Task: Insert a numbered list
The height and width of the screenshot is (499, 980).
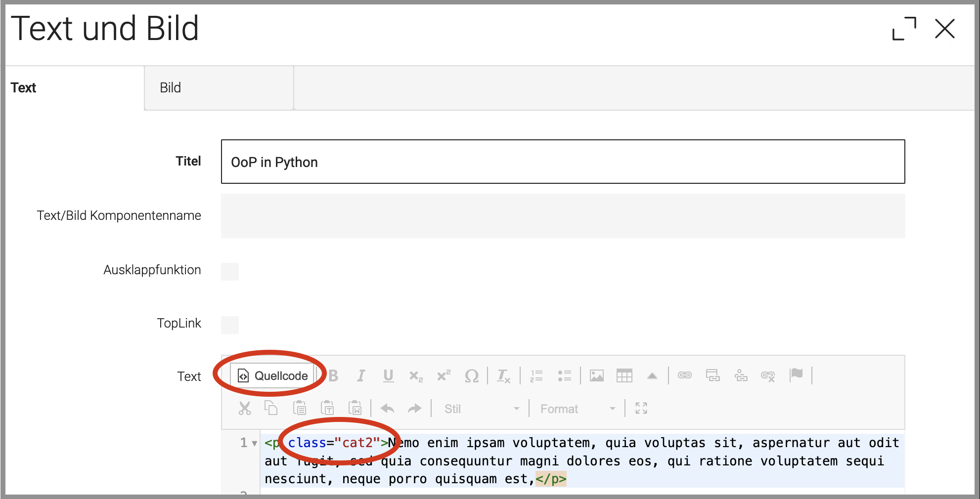Action: (x=536, y=376)
